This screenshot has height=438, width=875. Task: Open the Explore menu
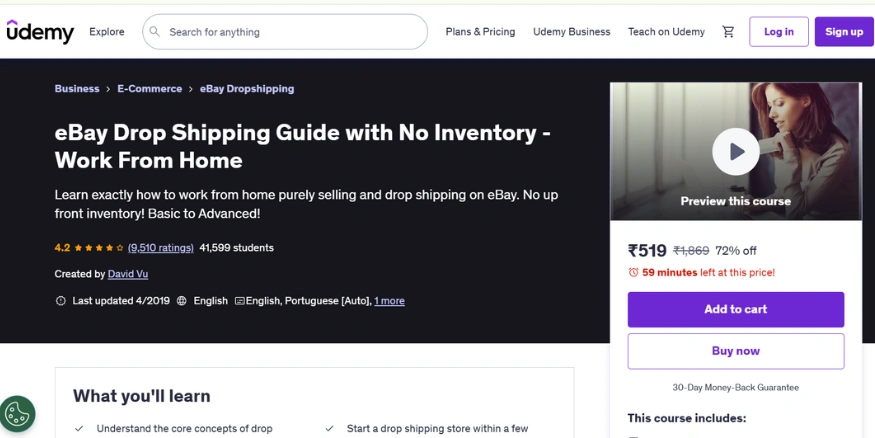[107, 32]
